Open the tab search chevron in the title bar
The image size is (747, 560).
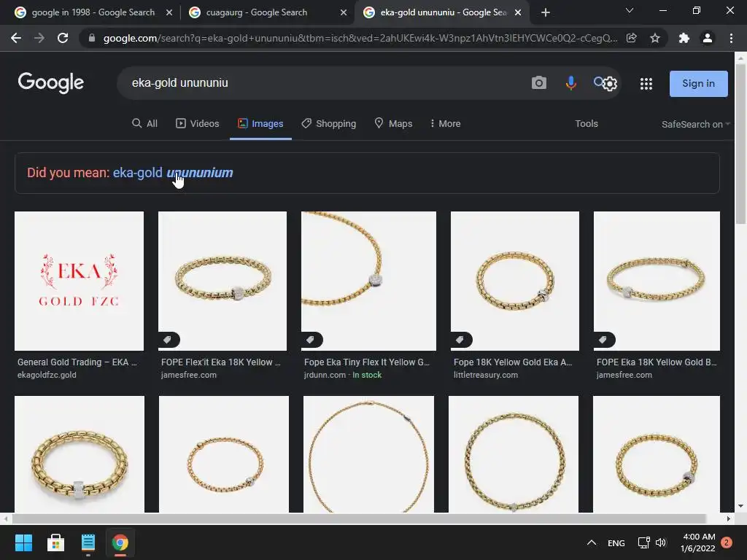(630, 10)
